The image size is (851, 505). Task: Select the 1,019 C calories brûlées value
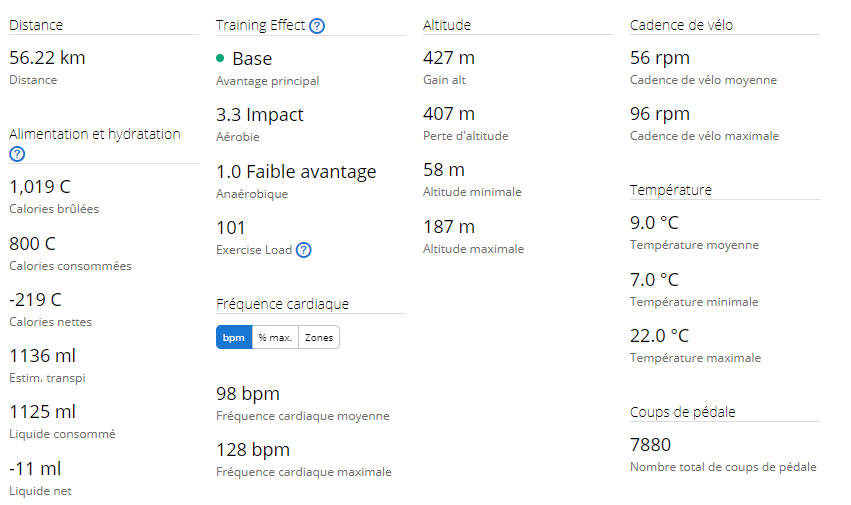click(x=40, y=187)
